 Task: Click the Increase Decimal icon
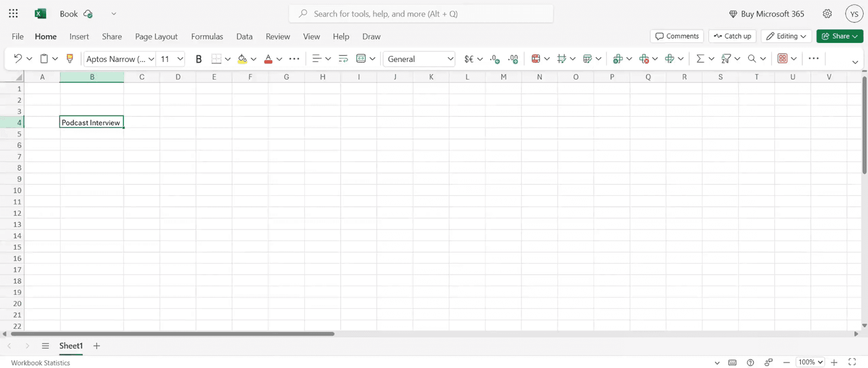tap(495, 59)
